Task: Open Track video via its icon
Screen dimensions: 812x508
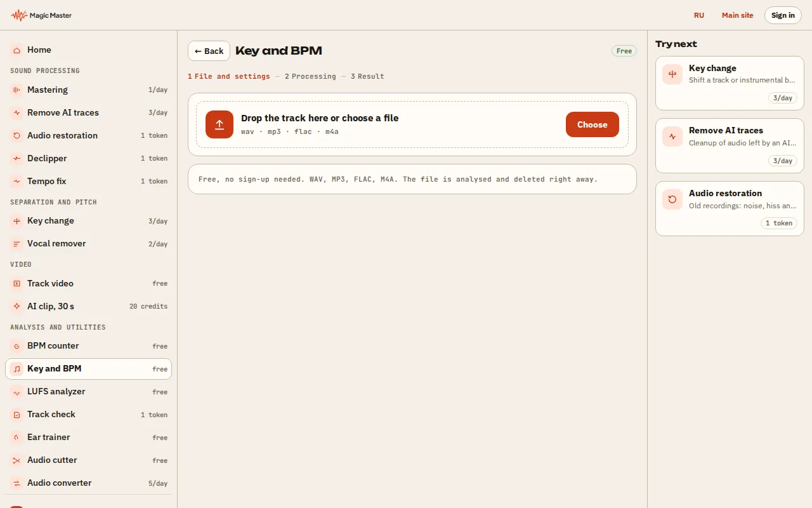Action: point(16,284)
